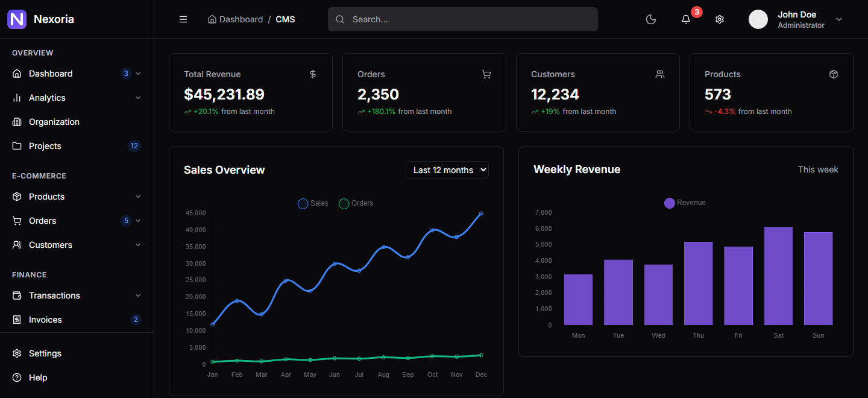
Task: Click the CMS breadcrumb item
Action: (x=285, y=19)
